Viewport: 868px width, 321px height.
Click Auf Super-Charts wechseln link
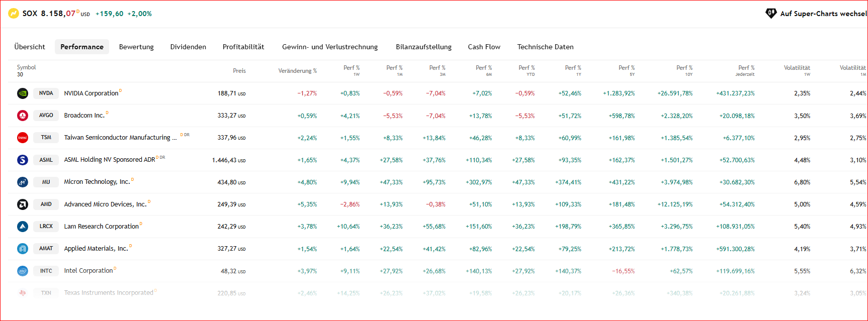click(x=823, y=14)
